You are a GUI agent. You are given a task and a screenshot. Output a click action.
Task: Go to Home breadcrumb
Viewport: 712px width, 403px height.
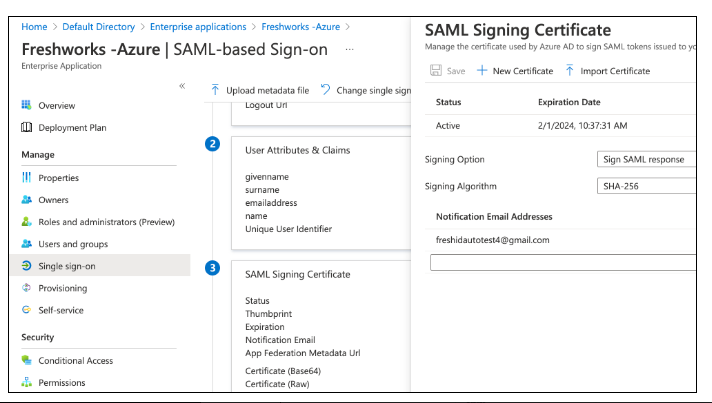(34, 27)
